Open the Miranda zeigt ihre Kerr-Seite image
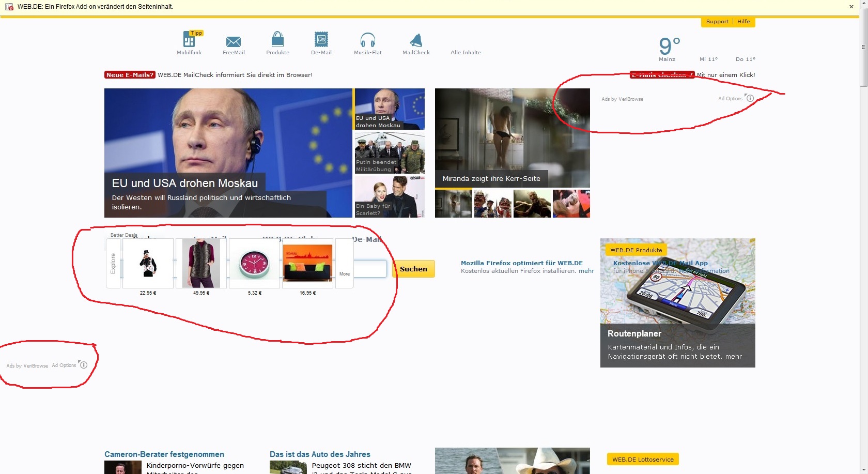The image size is (868, 474). [x=513, y=137]
